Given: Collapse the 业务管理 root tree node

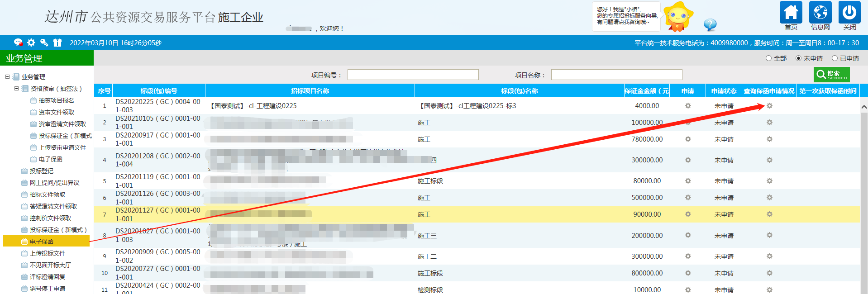Looking at the screenshot, I should (x=7, y=77).
